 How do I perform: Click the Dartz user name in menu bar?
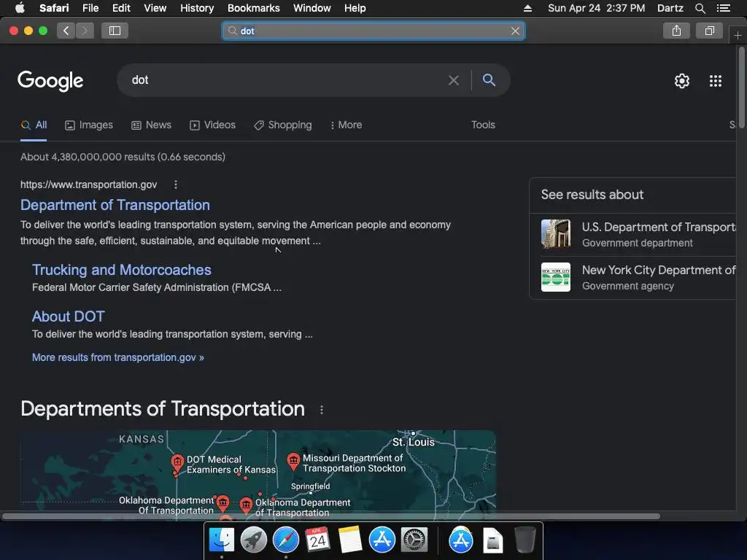pyautogui.click(x=670, y=8)
